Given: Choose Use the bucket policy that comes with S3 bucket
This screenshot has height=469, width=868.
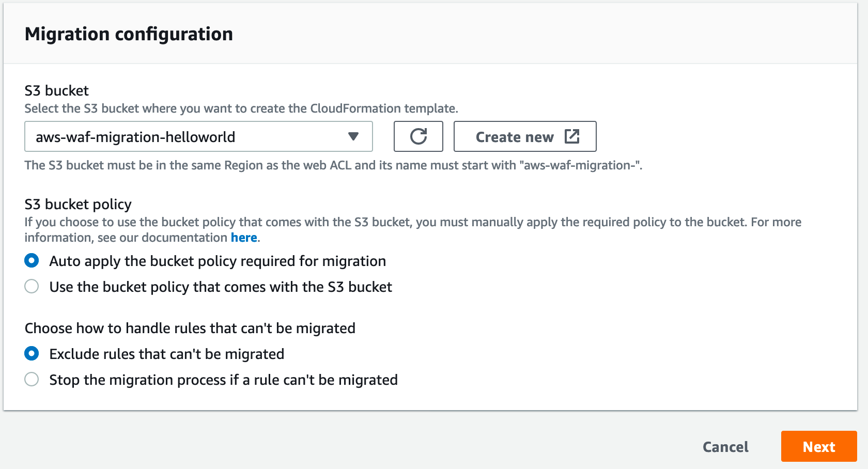Looking at the screenshot, I should (32, 287).
